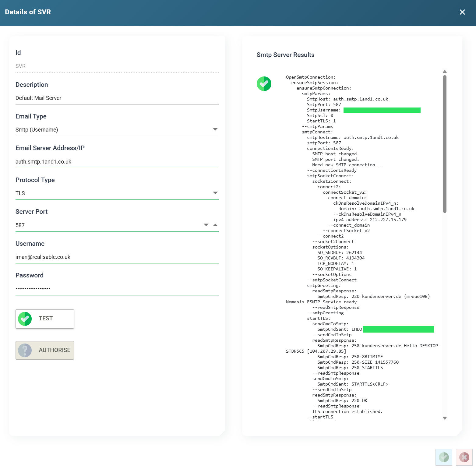This screenshot has width=476, height=469.
Task: Confirm changes with bottom-right check icon
Action: pos(444,457)
